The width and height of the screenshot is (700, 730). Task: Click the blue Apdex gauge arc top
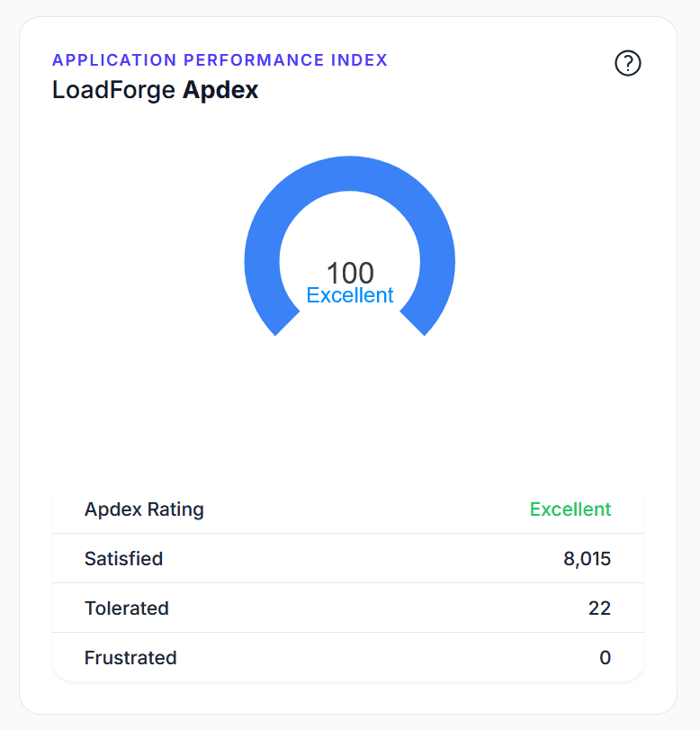[x=350, y=173]
